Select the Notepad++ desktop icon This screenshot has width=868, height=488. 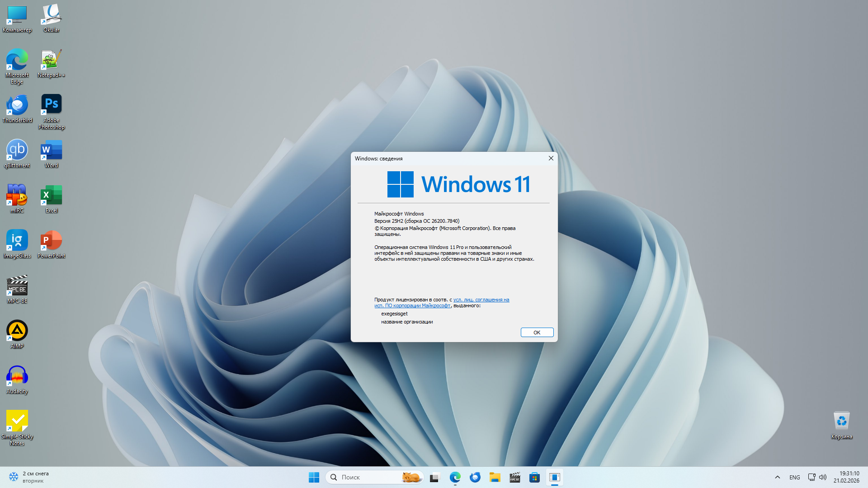click(x=51, y=62)
